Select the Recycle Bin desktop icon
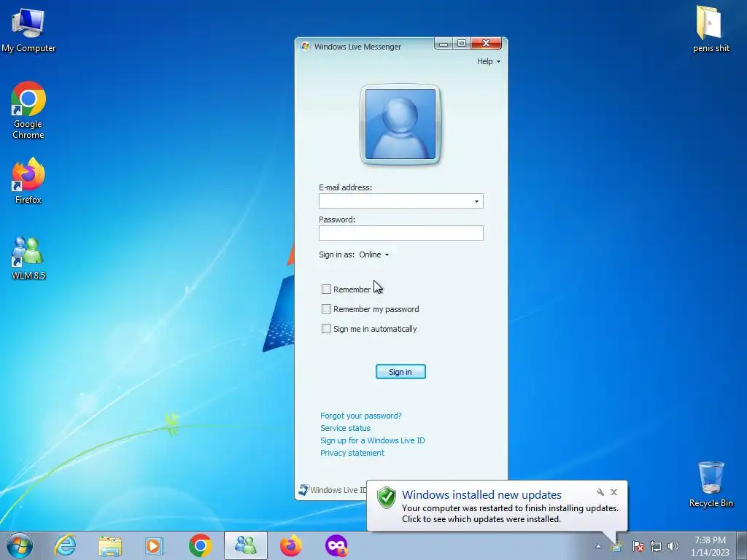Image resolution: width=747 pixels, height=560 pixels. coord(711,484)
